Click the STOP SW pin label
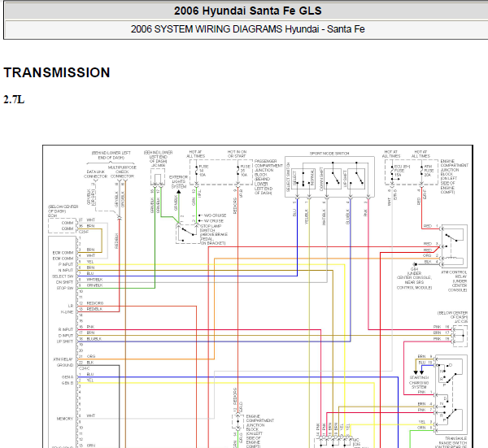The height and width of the screenshot is (448, 488). (x=65, y=288)
